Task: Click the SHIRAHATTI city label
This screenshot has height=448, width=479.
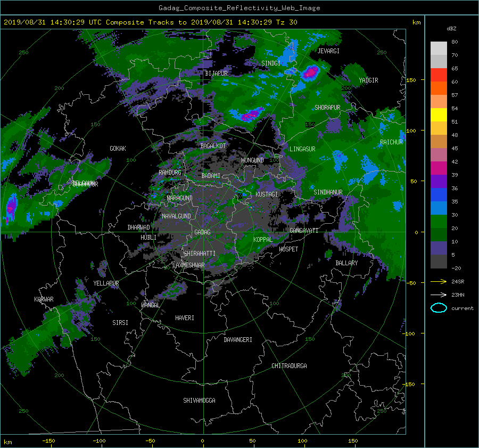Action: pyautogui.click(x=200, y=254)
